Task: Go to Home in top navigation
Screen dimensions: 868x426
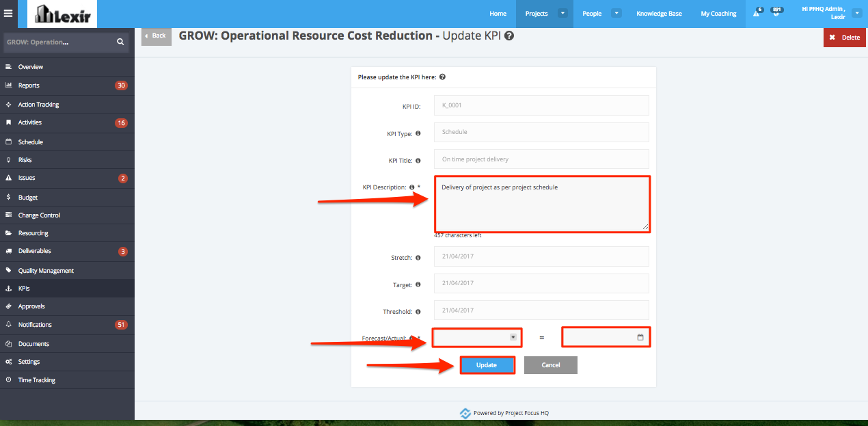Action: tap(498, 14)
